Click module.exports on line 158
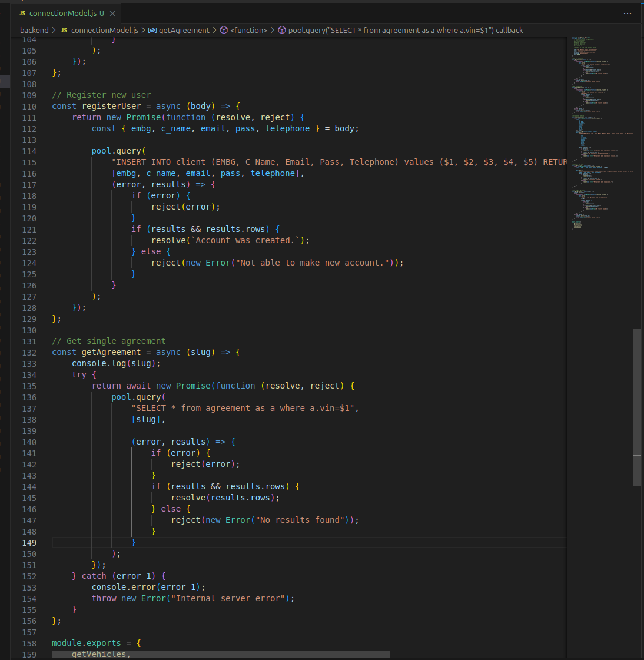The width and height of the screenshot is (644, 660). [x=86, y=643]
